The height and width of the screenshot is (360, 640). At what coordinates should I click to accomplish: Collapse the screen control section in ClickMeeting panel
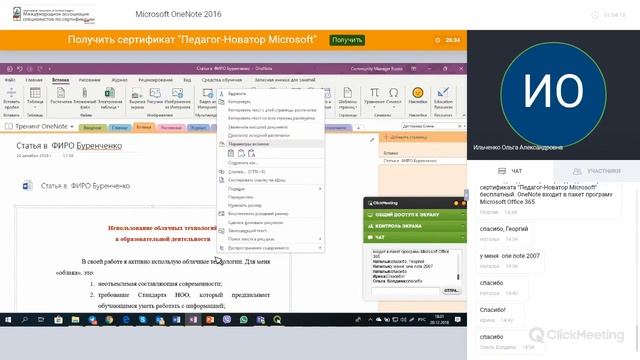463,226
